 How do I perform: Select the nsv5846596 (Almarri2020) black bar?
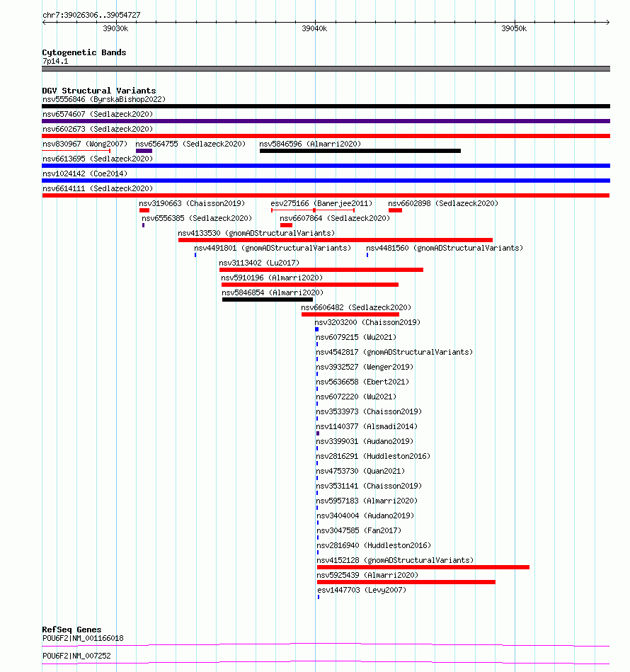coord(360,151)
